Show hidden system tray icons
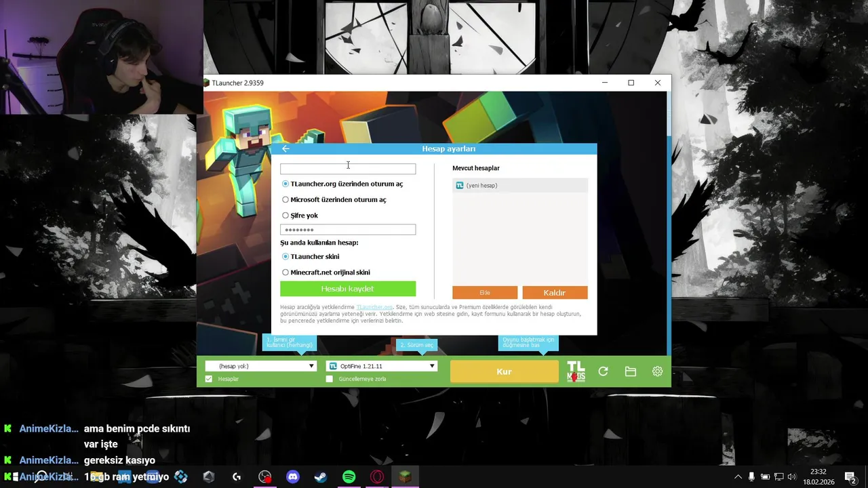Image resolution: width=868 pixels, height=488 pixels. point(738,477)
